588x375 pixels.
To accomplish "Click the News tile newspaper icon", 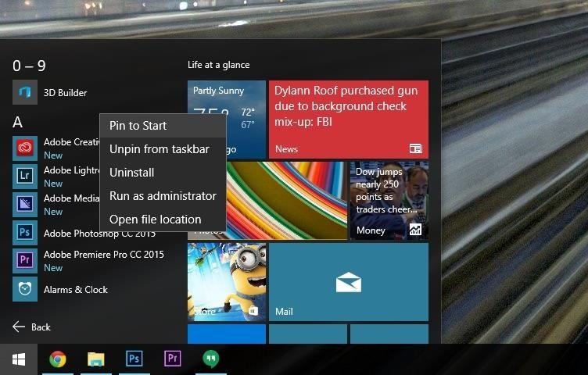I will (416, 148).
